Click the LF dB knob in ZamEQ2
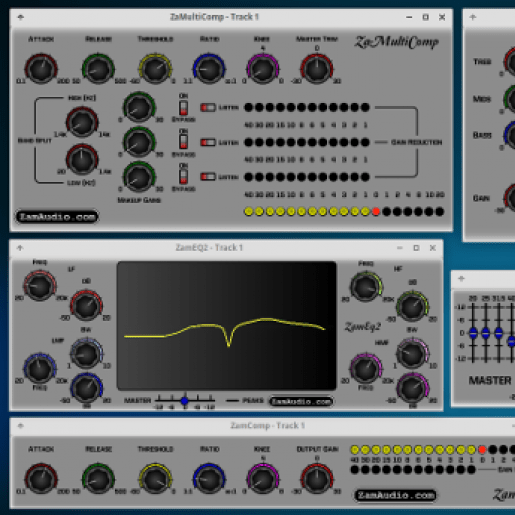The image size is (515, 515). click(x=86, y=305)
